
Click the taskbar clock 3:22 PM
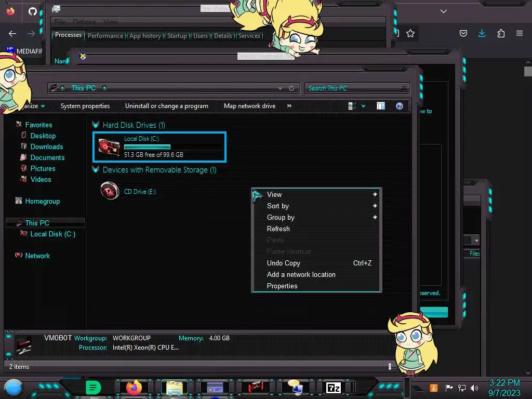(504, 383)
